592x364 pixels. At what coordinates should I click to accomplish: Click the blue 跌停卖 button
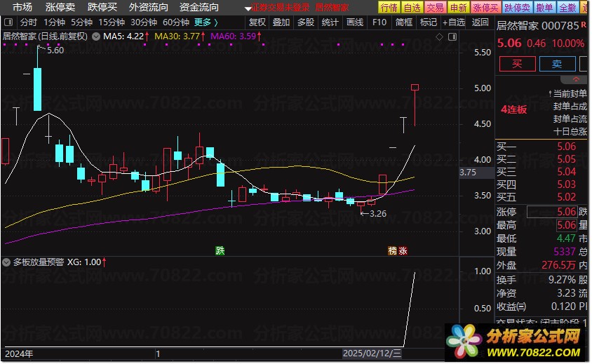[517, 8]
